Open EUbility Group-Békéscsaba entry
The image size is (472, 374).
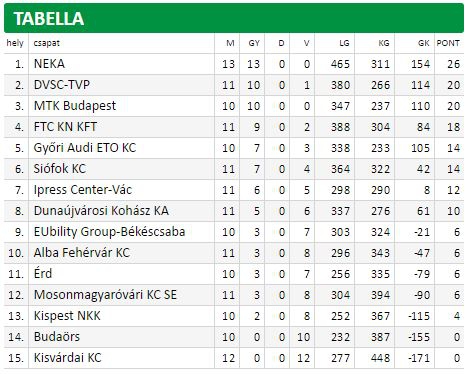pos(109,232)
